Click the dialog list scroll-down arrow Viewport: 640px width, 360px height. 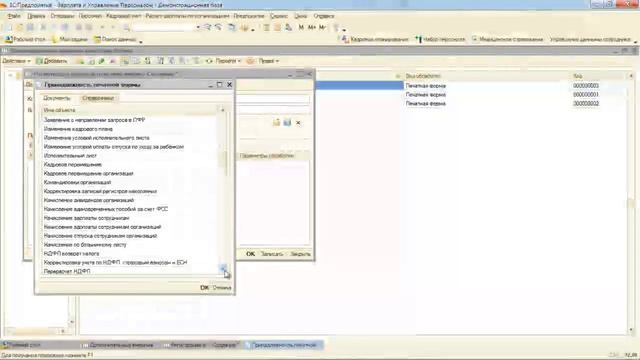(223, 268)
